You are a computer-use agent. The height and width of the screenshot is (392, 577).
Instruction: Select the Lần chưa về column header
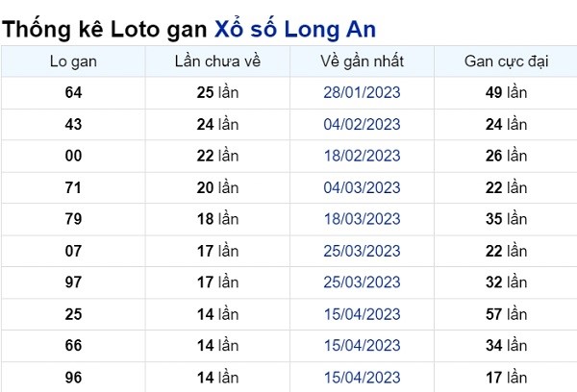coord(217,61)
